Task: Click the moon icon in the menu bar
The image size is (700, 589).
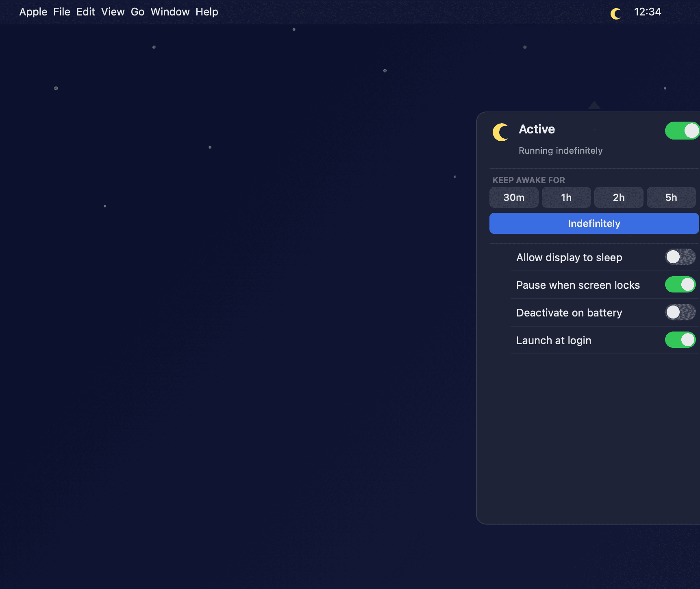Action: [616, 13]
